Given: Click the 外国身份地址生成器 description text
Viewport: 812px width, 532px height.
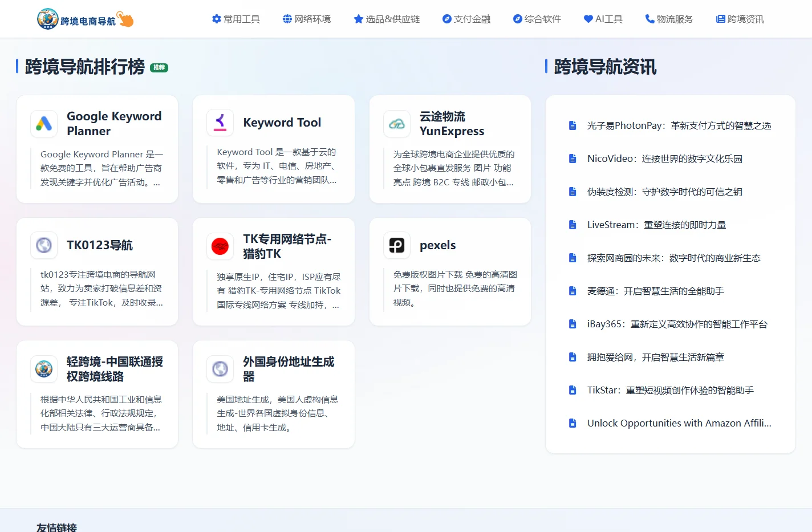Looking at the screenshot, I should tap(278, 413).
